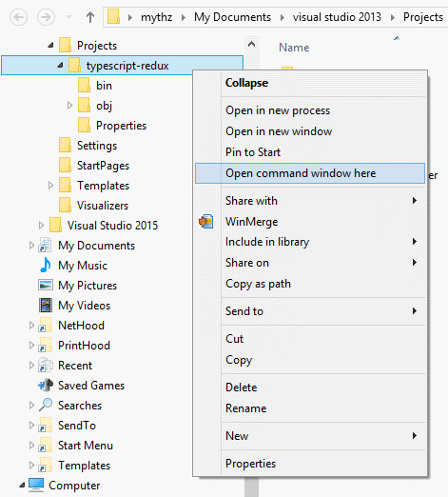Click the mythz breadcrumb segment
The image size is (448, 497).
156,17
